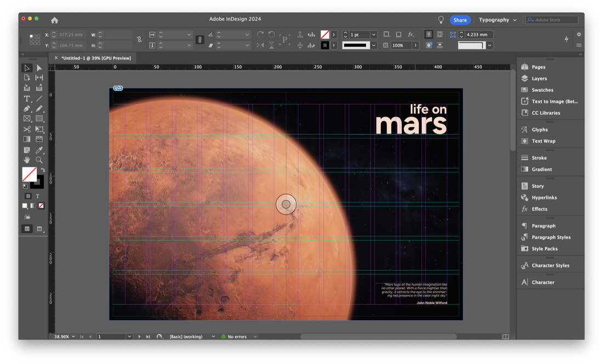Screen dimensions: 603x364
Task: Switch to Normal screen mode
Action: 27,229
